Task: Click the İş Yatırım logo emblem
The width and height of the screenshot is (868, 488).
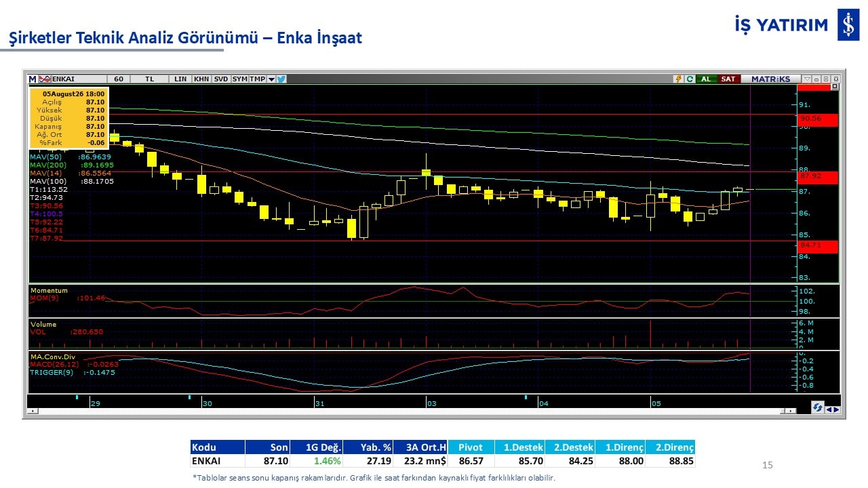Action: tap(848, 25)
